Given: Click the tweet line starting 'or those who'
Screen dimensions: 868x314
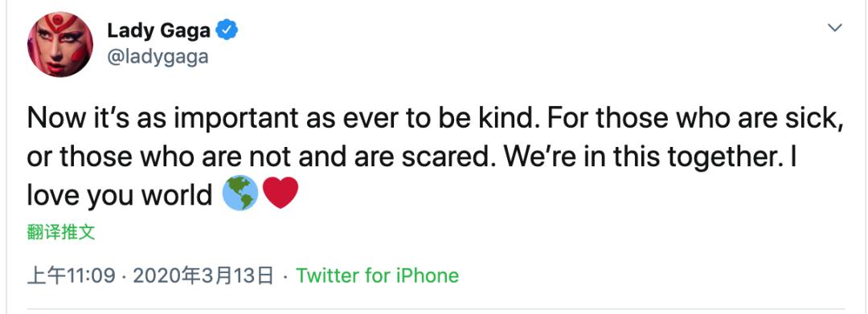Looking at the screenshot, I should (411, 157).
